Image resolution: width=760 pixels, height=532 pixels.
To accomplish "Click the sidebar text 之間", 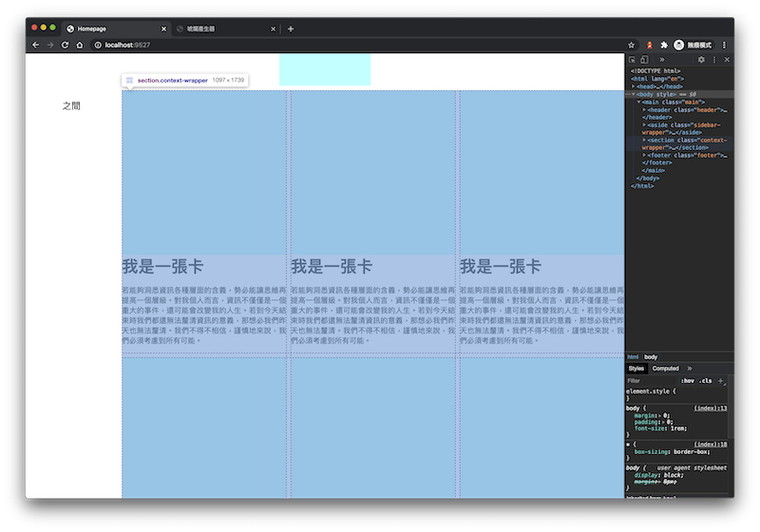I will pyautogui.click(x=71, y=105).
